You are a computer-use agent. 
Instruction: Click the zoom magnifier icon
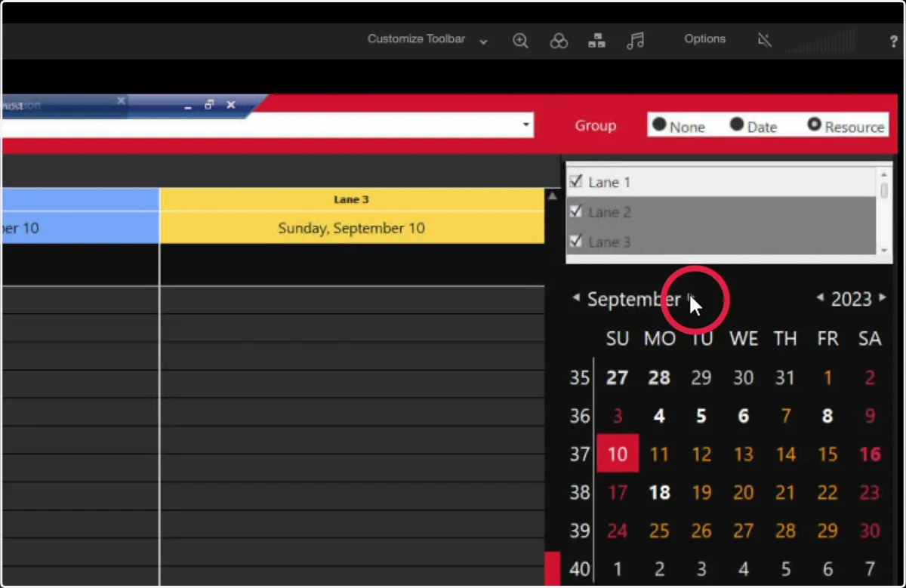pyautogui.click(x=520, y=41)
